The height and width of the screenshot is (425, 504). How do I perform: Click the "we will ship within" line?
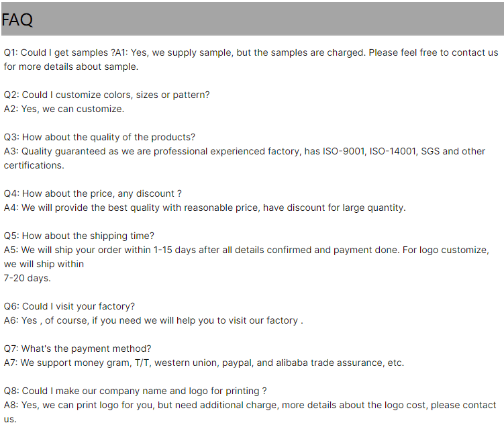click(x=44, y=264)
